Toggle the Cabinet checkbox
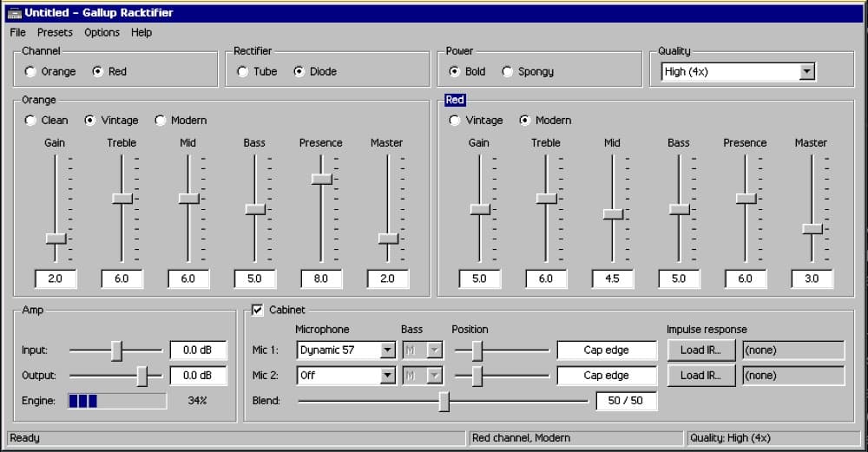This screenshot has width=868, height=452. 258,310
